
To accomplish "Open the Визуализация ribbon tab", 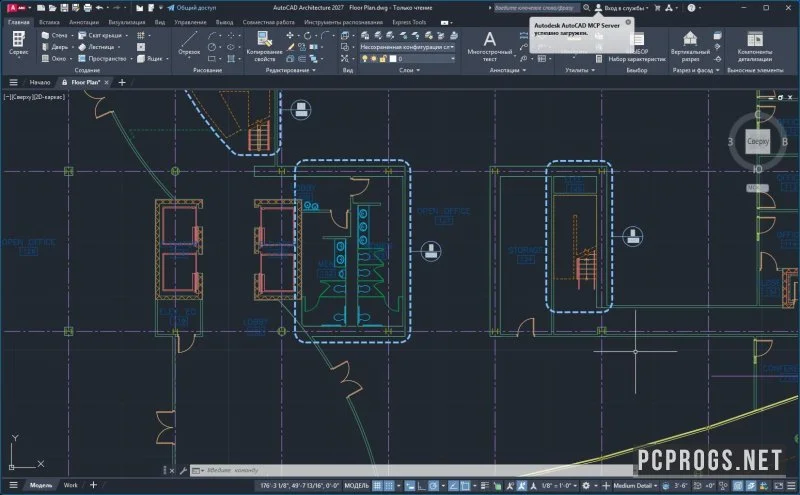I will point(127,22).
